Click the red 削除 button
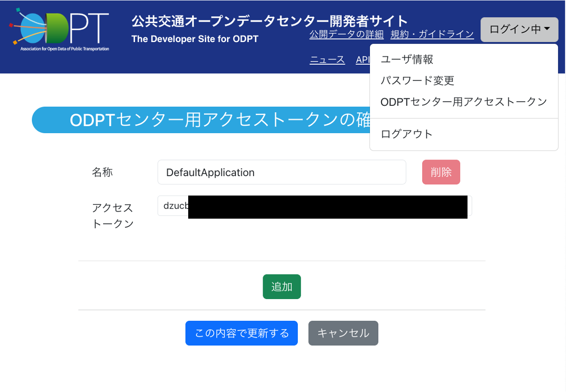This screenshot has width=566, height=392. [x=441, y=172]
